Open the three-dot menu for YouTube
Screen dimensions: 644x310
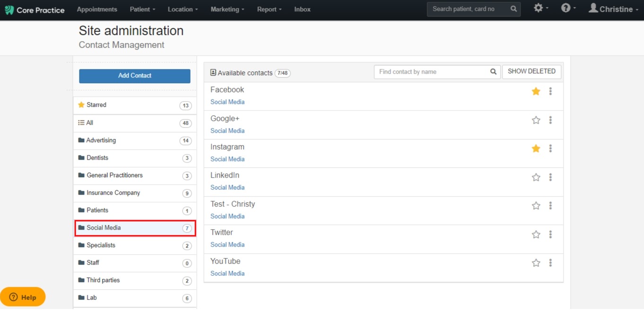550,263
